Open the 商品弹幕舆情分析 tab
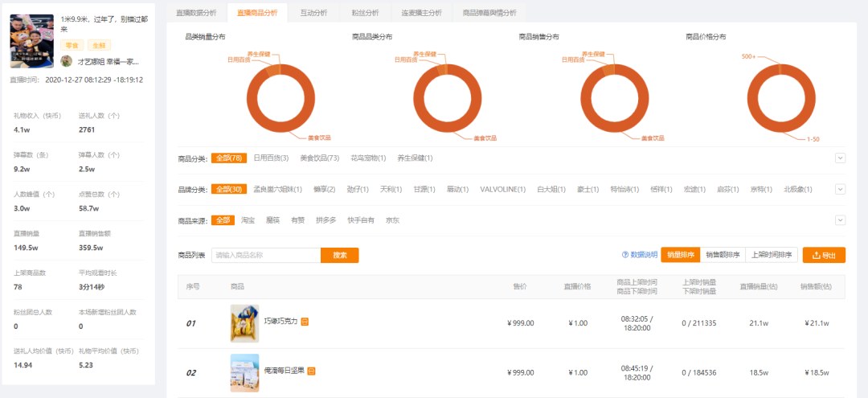This screenshot has height=398, width=868. click(489, 13)
